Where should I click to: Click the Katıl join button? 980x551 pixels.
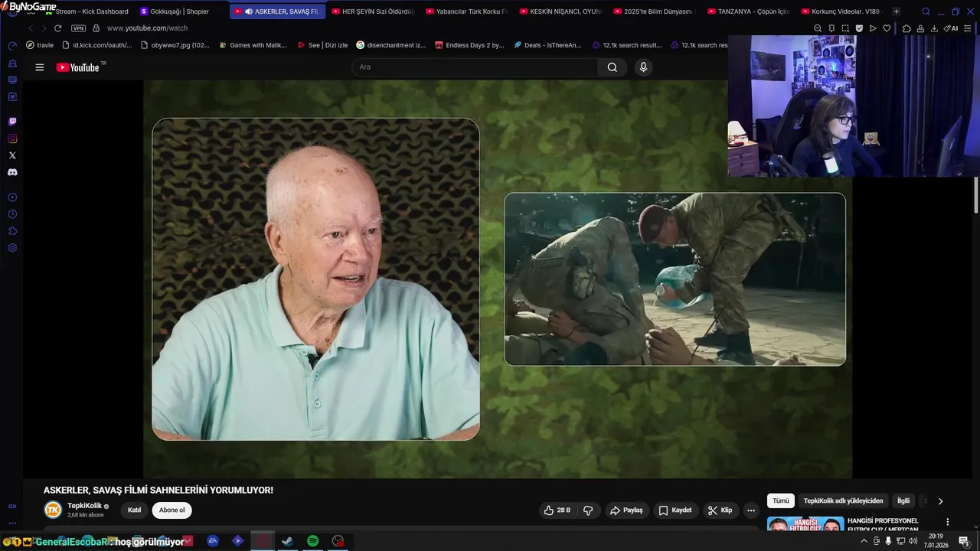[134, 510]
